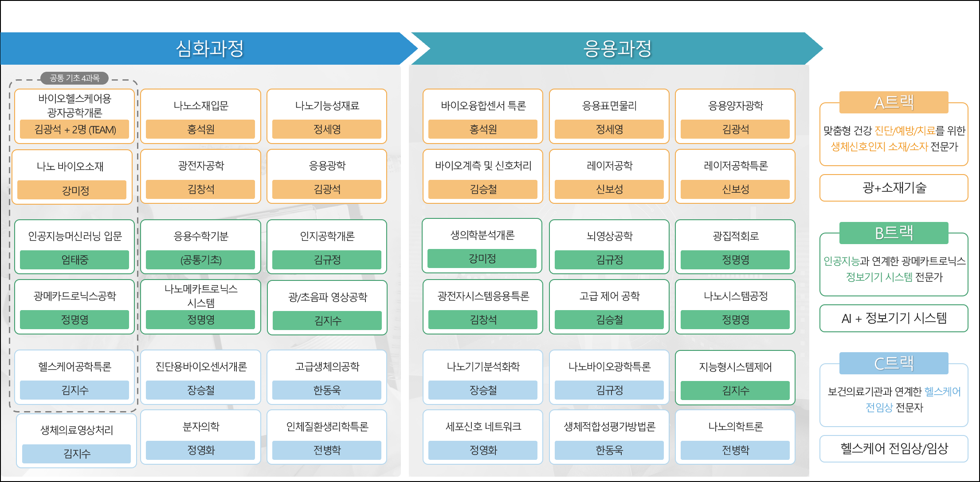The width and height of the screenshot is (980, 482).
Task: Click the 헬스케어 전임상/임상 box
Action: [894, 449]
